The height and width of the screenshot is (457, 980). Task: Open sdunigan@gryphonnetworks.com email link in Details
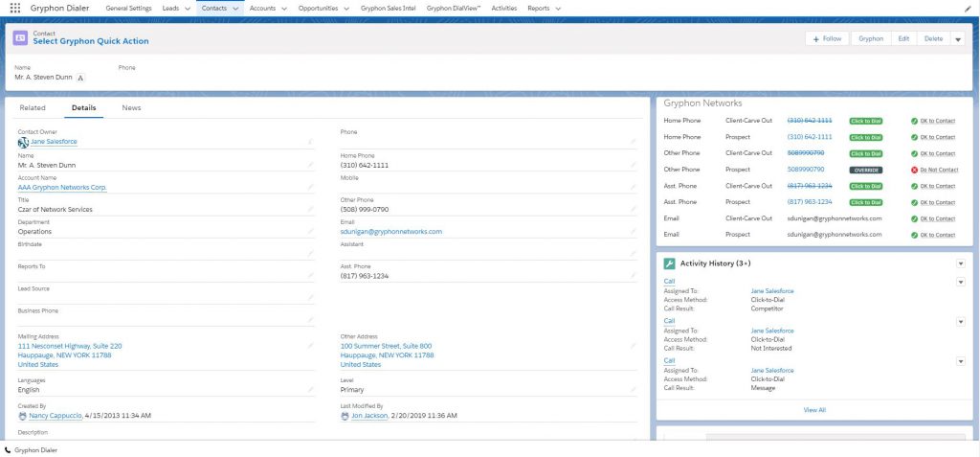tap(391, 232)
